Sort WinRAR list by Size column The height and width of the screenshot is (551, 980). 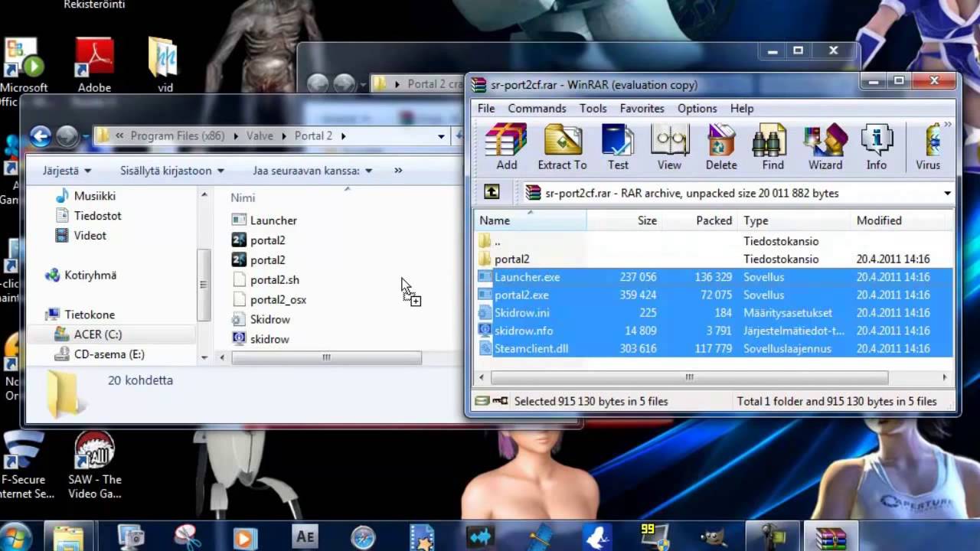(x=625, y=220)
